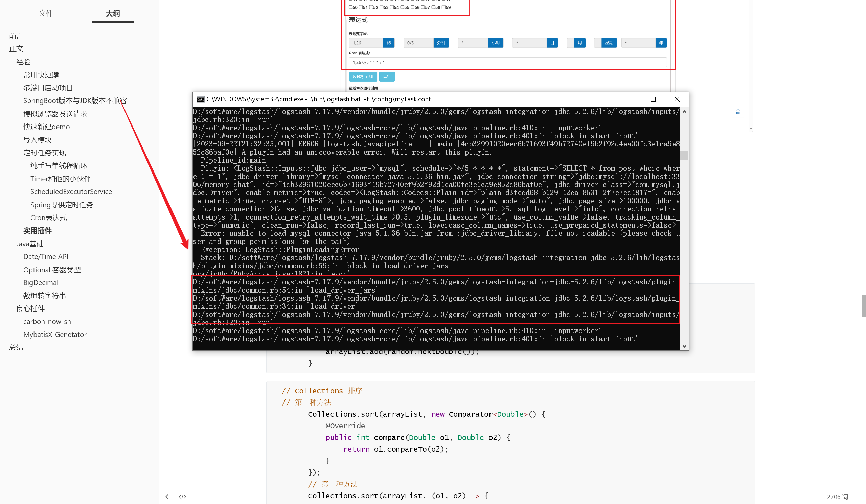The width and height of the screenshot is (866, 504).
Task: Click the seconds field showing 1,26
Action: coord(366,43)
